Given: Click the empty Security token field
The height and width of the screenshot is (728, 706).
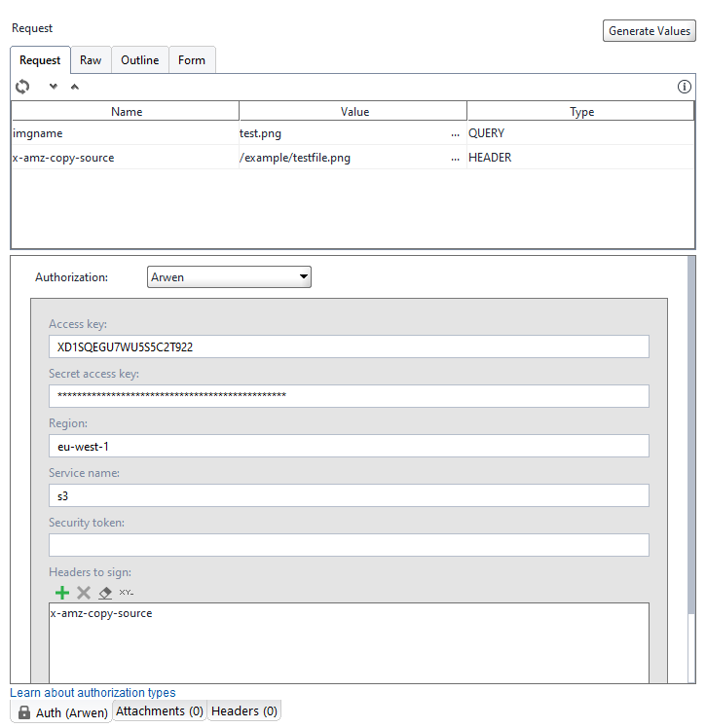Looking at the screenshot, I should click(349, 545).
